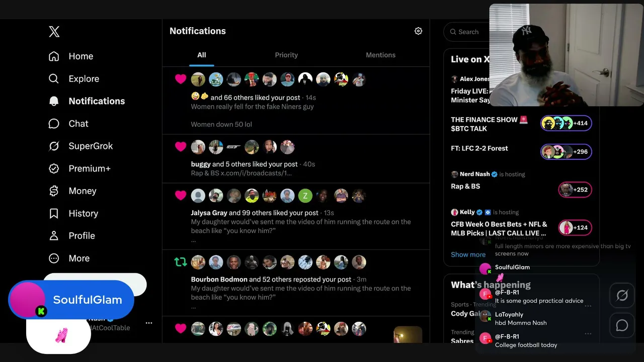This screenshot has width=644, height=362.
Task: Open post 'Women really fell for the fake Niners guy'
Action: tap(252, 107)
